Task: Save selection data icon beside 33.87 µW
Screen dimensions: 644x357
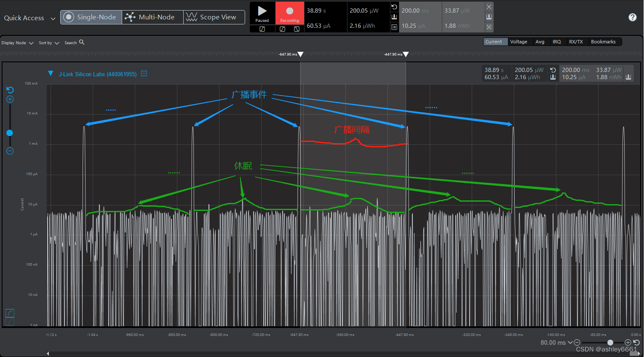Action: click(x=489, y=17)
